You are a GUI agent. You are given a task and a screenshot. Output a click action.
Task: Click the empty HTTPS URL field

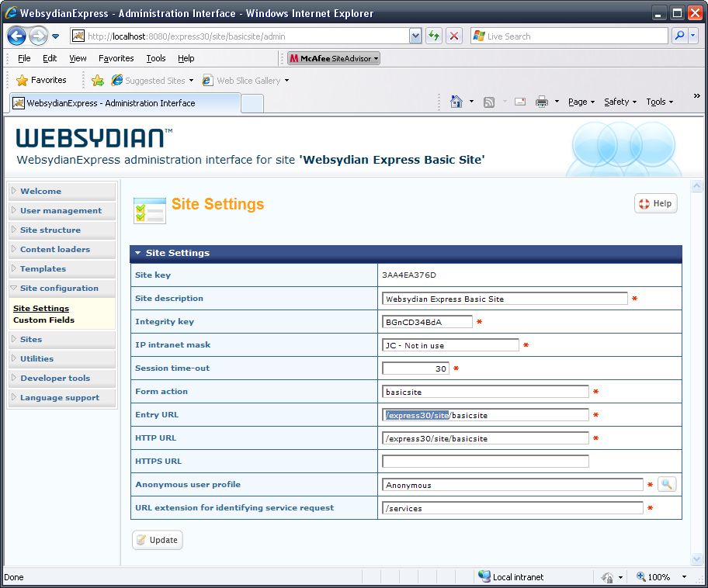485,462
